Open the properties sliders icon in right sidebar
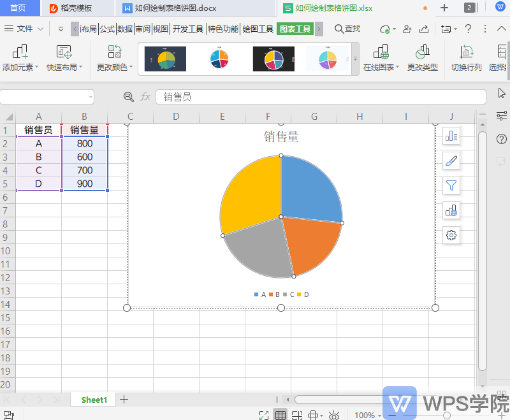Viewport: 510px width, 420px height. tap(502, 116)
